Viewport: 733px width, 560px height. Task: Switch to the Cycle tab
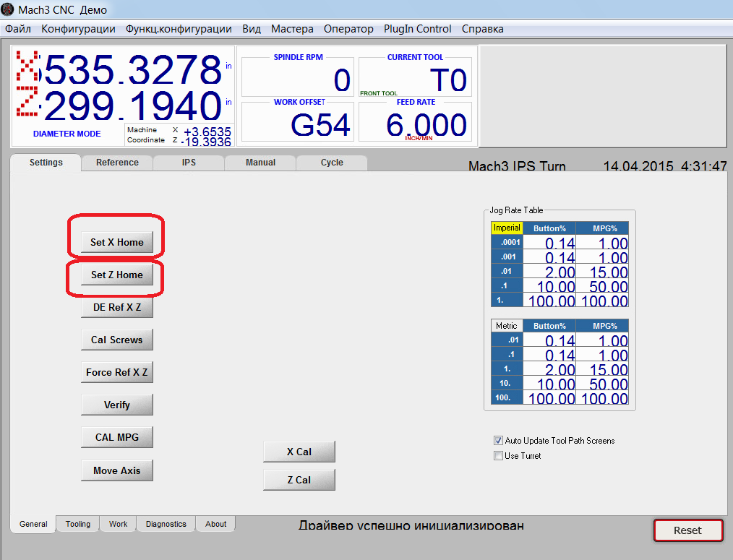coord(332,163)
